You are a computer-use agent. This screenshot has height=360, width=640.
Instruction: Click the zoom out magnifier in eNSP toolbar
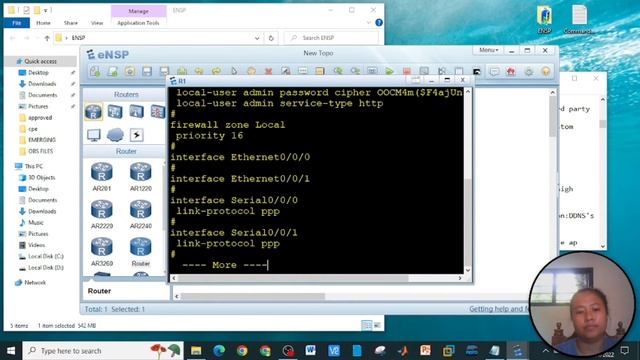tap(355, 71)
